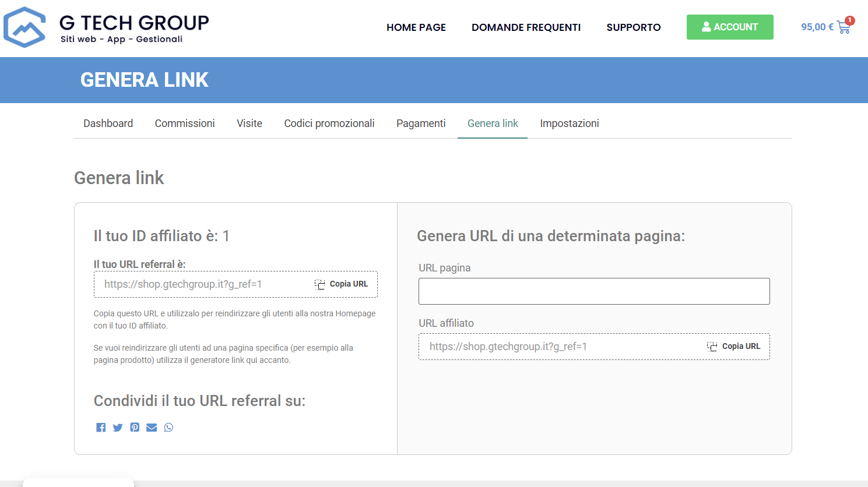Image resolution: width=868 pixels, height=487 pixels.
Task: Share referral URL on Pinterest
Action: [135, 428]
